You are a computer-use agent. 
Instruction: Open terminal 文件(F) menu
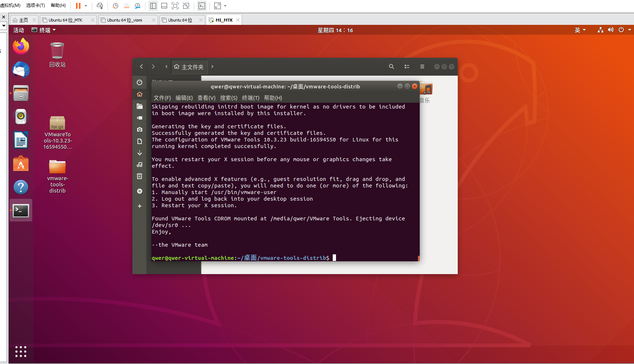(x=162, y=98)
